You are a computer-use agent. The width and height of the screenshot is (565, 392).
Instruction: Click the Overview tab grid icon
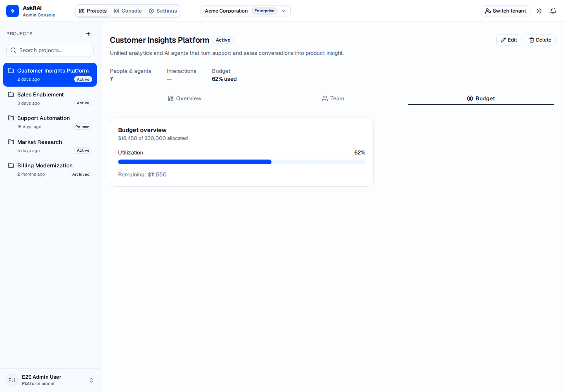click(x=171, y=98)
